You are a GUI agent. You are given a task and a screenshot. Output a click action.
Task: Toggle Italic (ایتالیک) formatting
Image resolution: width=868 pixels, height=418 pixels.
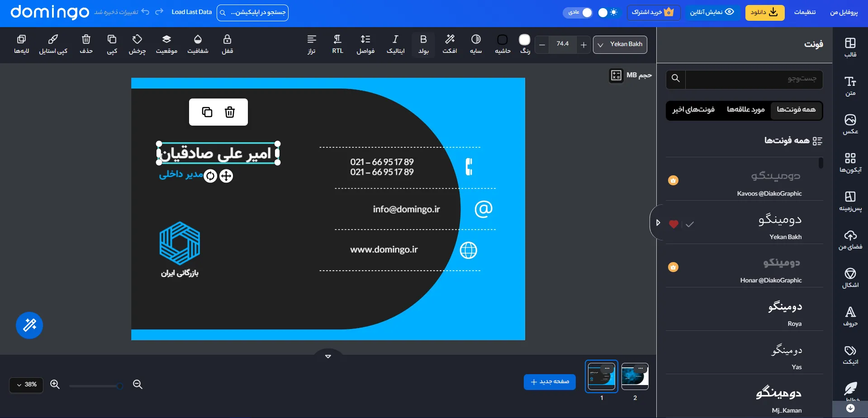click(x=395, y=44)
